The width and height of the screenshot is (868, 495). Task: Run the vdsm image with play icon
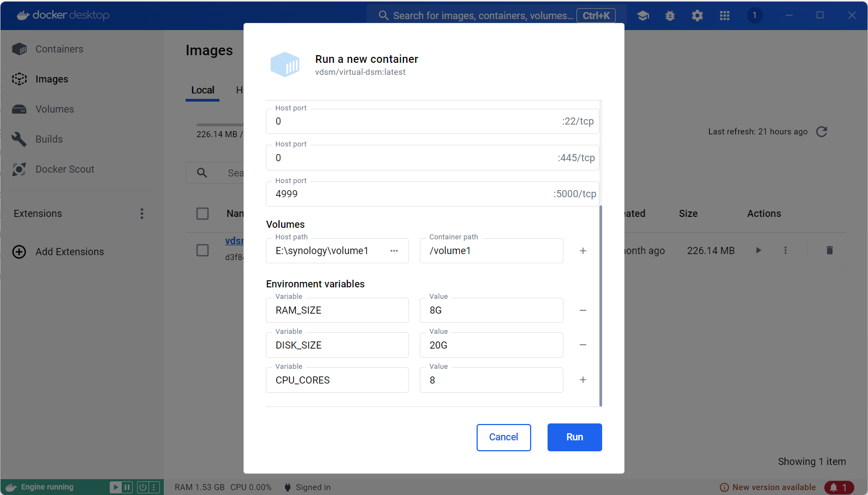(x=758, y=250)
